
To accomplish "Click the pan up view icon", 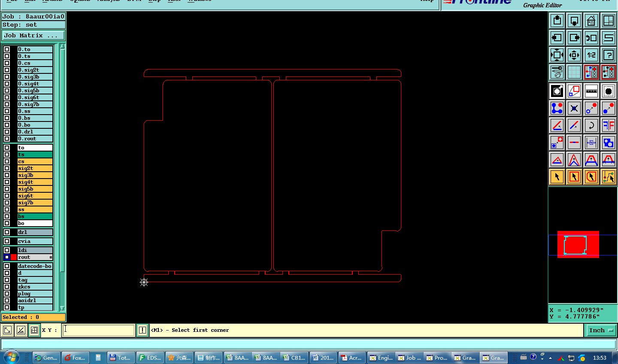I will coord(557,21).
